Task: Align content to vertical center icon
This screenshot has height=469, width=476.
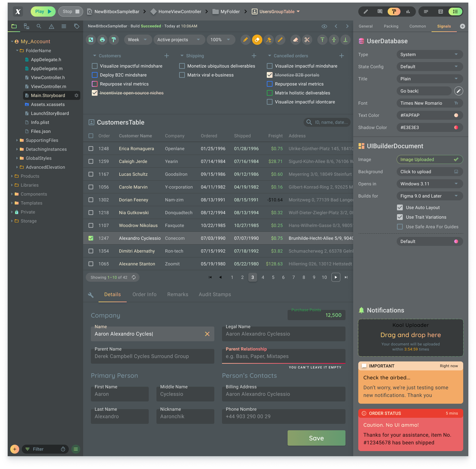Action: coord(334,40)
